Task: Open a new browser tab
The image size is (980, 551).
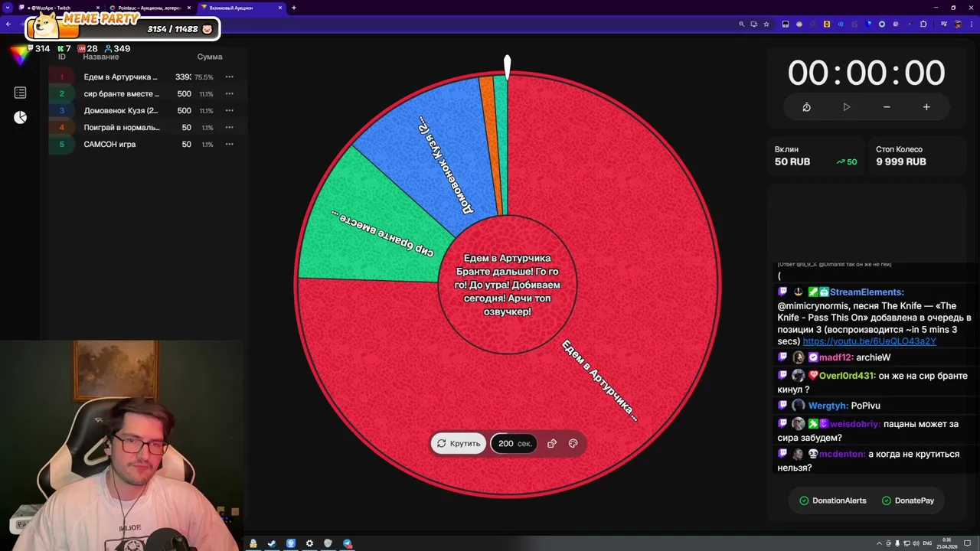Action: [x=294, y=8]
